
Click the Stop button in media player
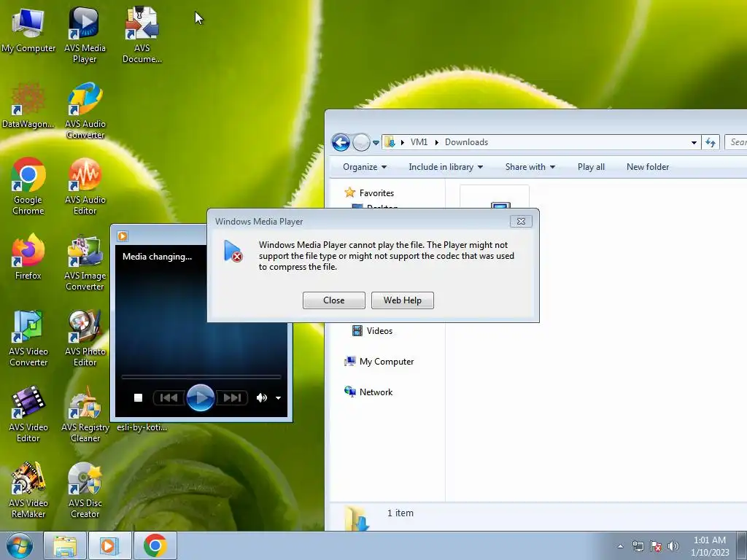coord(138,397)
